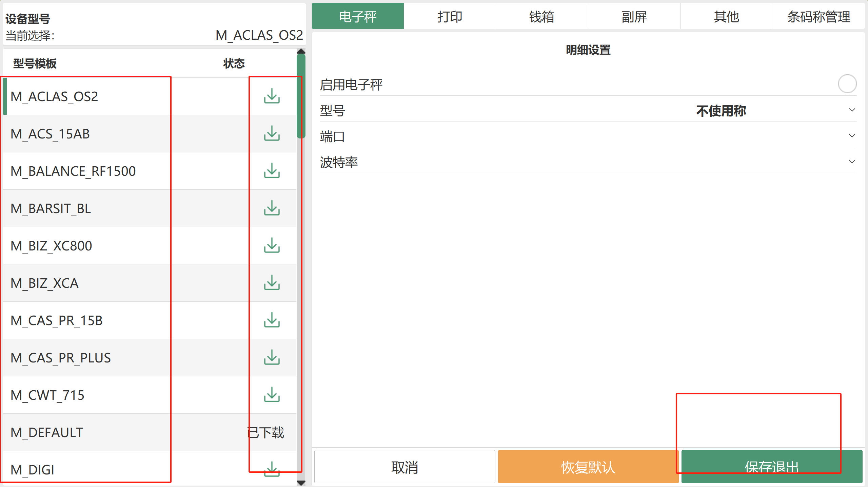868x487 pixels.
Task: Click the 保存退出 button
Action: [772, 467]
